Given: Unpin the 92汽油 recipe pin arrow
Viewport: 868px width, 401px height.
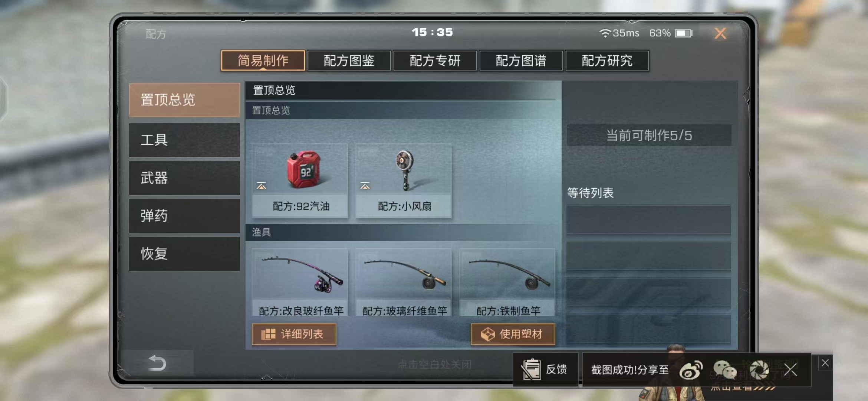Looking at the screenshot, I should 261,186.
